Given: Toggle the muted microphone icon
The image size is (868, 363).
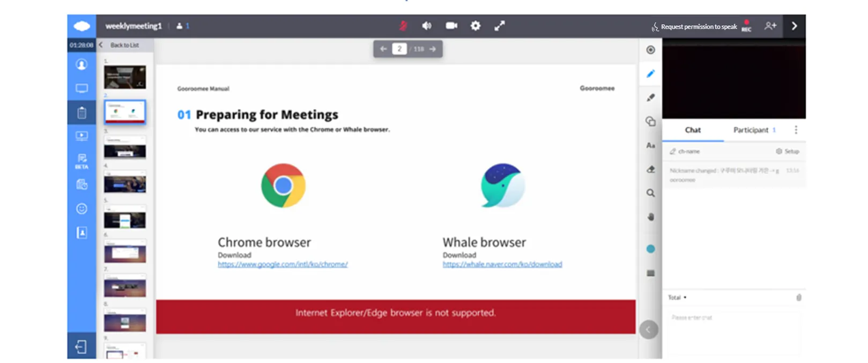Looking at the screenshot, I should (403, 26).
